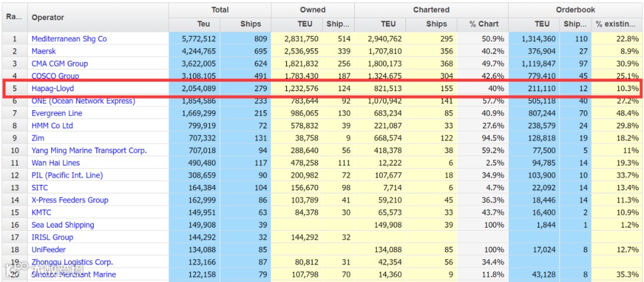This screenshot has height=282, width=644.
Task: Sort by Owned Ships column header
Action: 338,24
